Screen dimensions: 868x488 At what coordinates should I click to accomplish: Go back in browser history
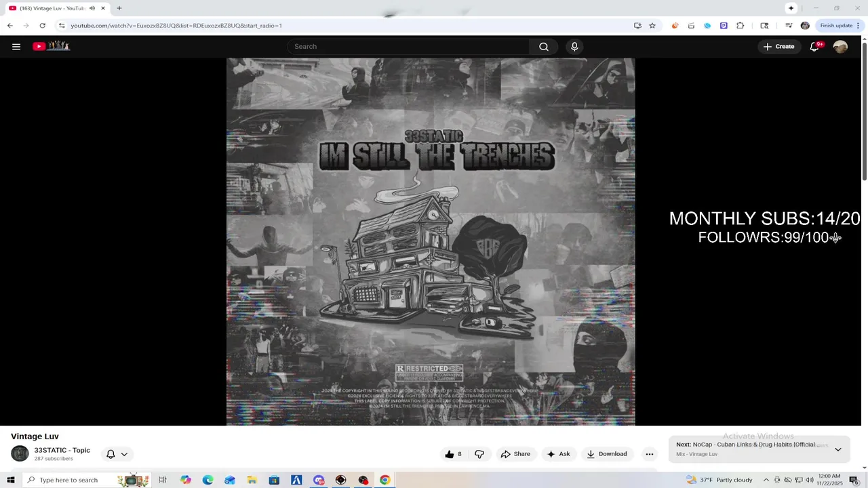(10, 26)
